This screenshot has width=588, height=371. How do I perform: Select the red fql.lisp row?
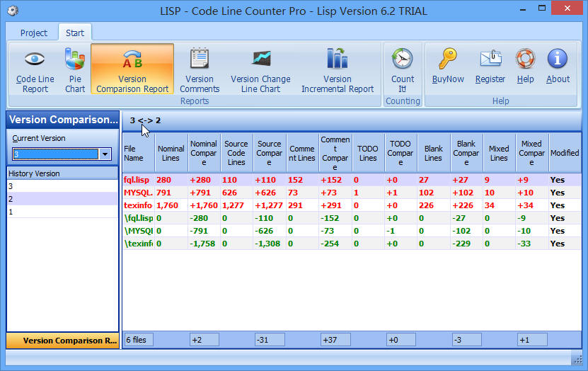click(x=352, y=180)
